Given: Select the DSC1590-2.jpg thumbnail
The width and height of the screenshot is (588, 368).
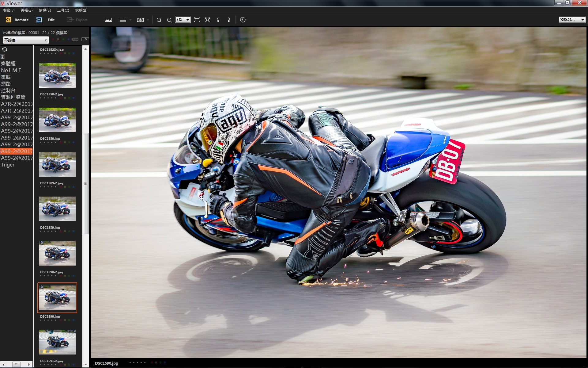Looking at the screenshot, I should (x=57, y=253).
